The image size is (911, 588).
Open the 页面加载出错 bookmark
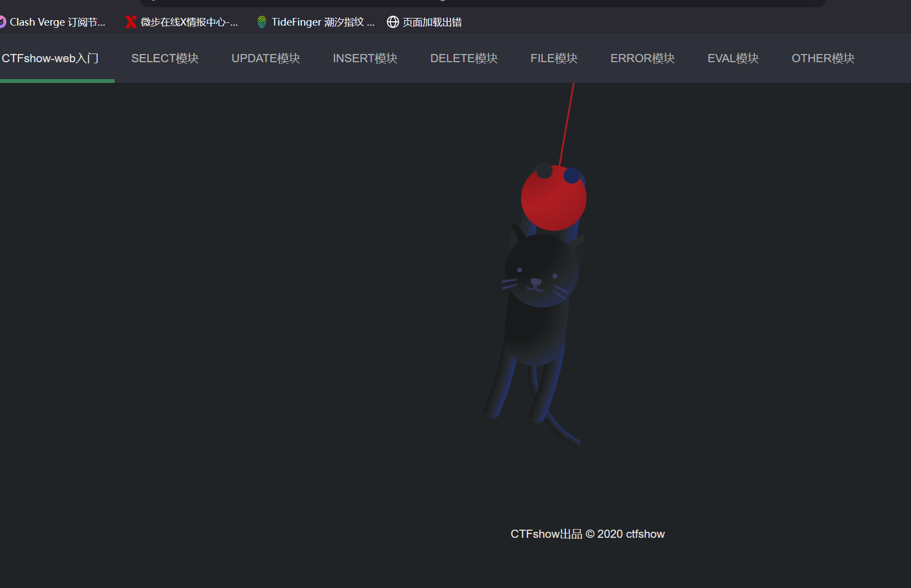(x=425, y=22)
